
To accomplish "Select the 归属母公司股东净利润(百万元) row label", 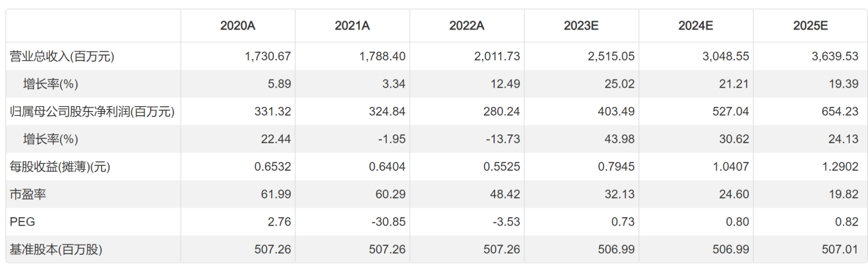I will [x=92, y=112].
